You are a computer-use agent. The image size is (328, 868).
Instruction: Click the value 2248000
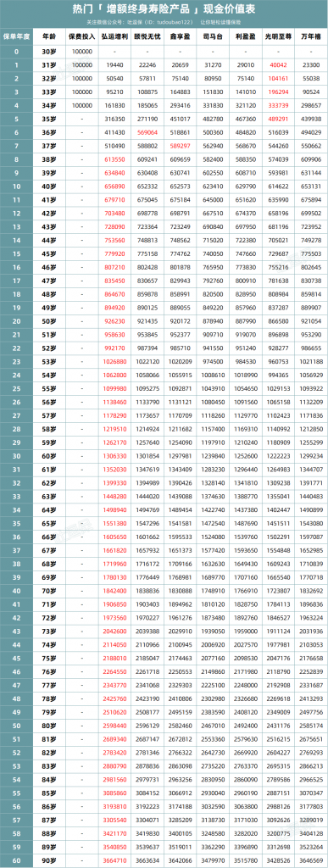(244, 685)
